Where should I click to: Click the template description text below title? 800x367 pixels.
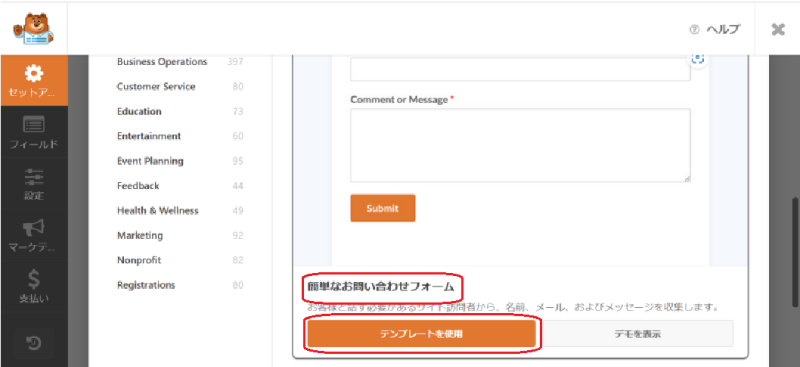[513, 308]
